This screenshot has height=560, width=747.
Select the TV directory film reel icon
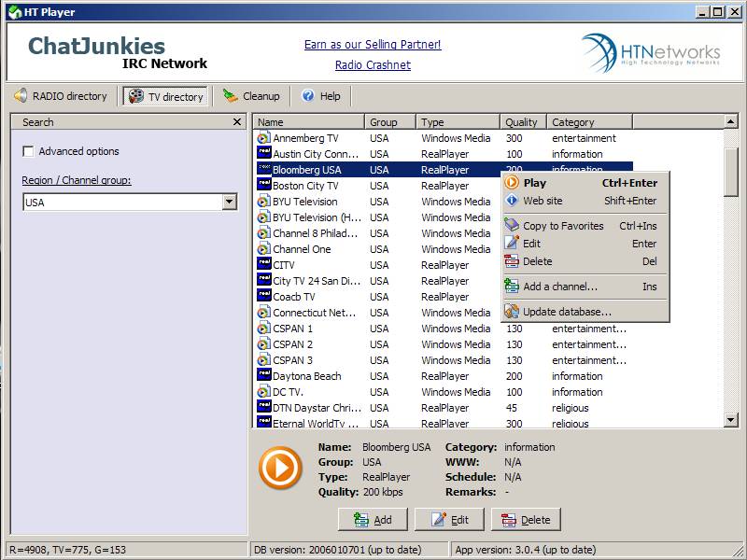pos(135,96)
